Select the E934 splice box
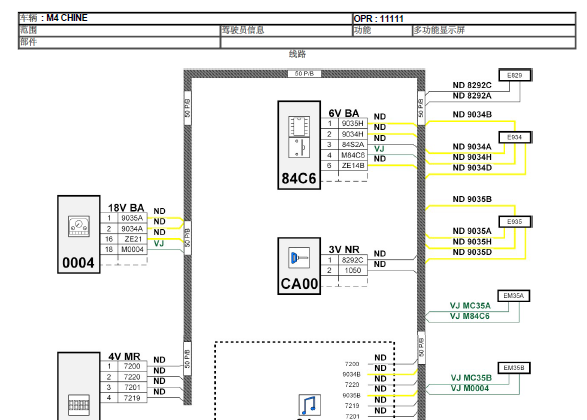Image resolution: width=587 pixels, height=420 pixels. point(515,137)
